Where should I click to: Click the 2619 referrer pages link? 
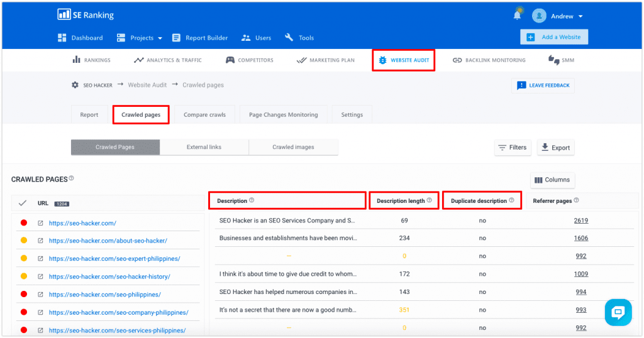(580, 221)
